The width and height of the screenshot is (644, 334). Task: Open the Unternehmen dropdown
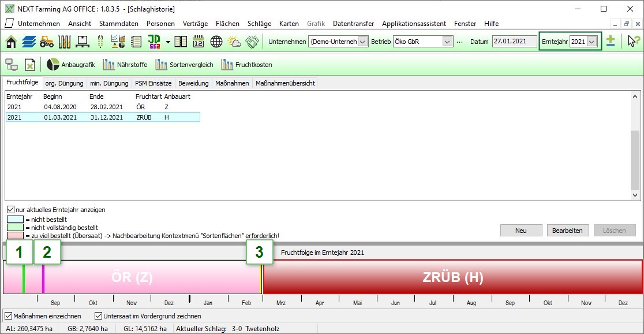pos(363,41)
